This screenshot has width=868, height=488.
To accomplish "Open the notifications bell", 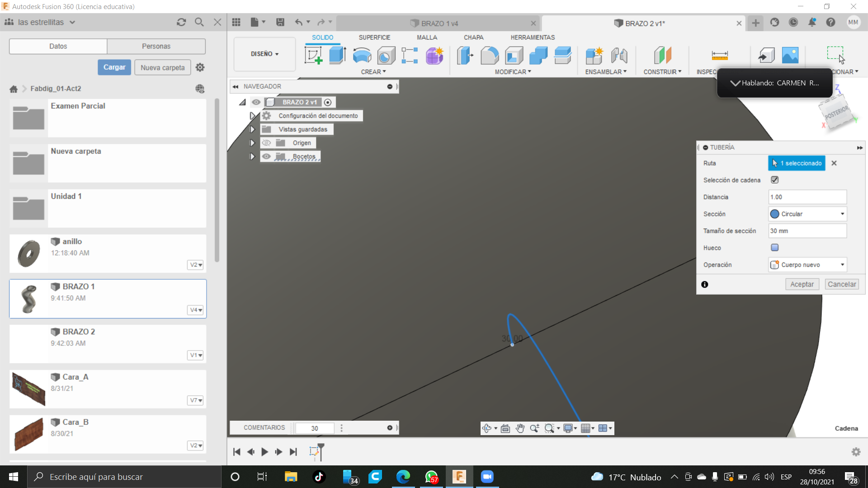I will pyautogui.click(x=812, y=22).
